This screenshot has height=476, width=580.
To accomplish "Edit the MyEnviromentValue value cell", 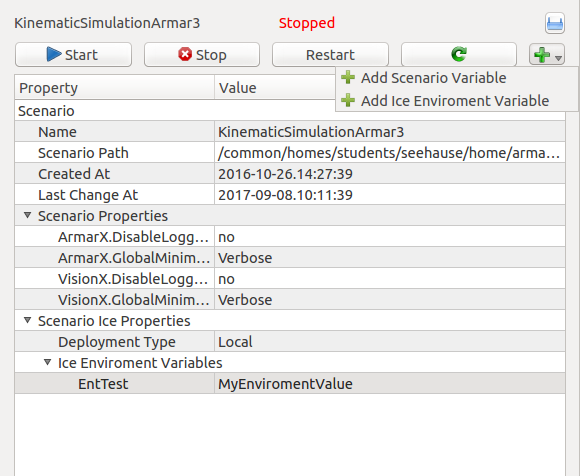I will (x=390, y=384).
